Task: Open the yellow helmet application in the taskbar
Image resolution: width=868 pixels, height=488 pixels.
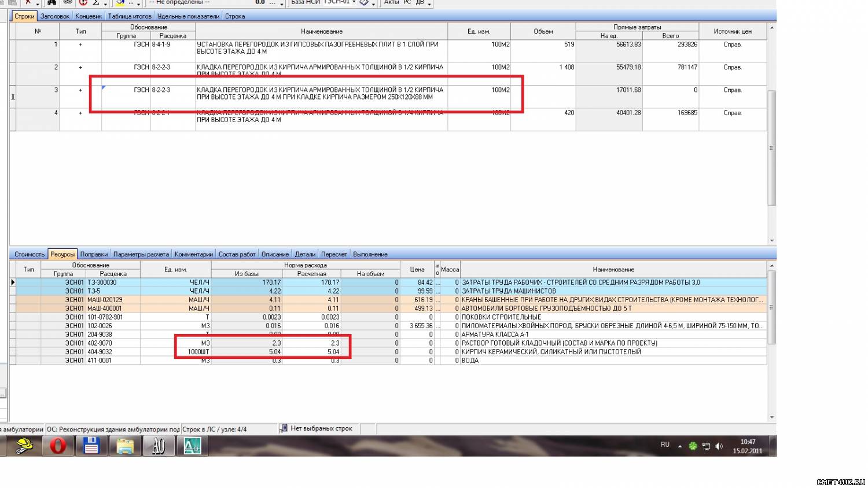Action: (x=24, y=446)
